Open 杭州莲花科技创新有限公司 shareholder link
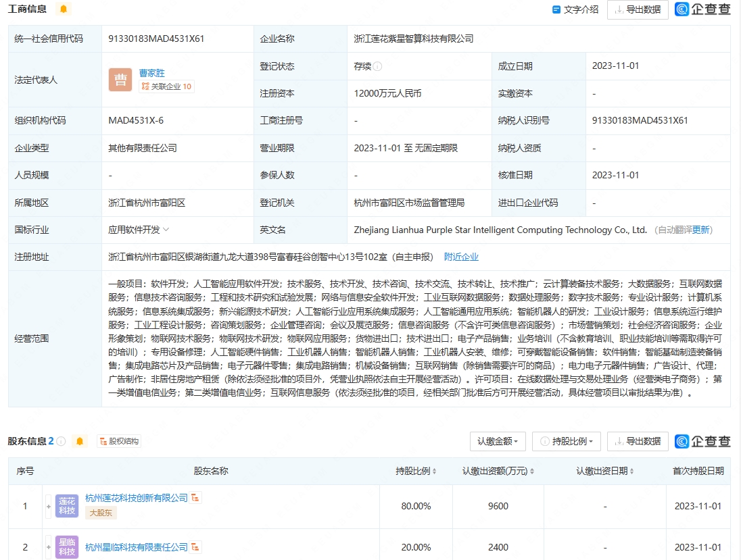The image size is (741, 560). pos(136,498)
